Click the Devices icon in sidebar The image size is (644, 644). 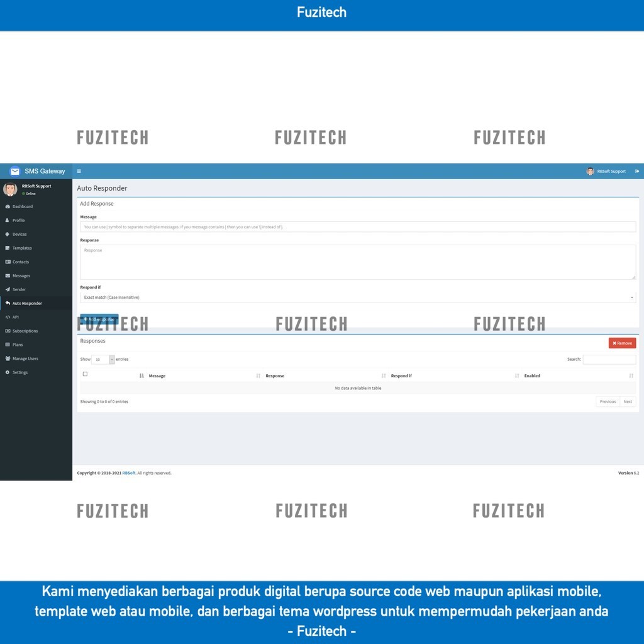tap(8, 234)
